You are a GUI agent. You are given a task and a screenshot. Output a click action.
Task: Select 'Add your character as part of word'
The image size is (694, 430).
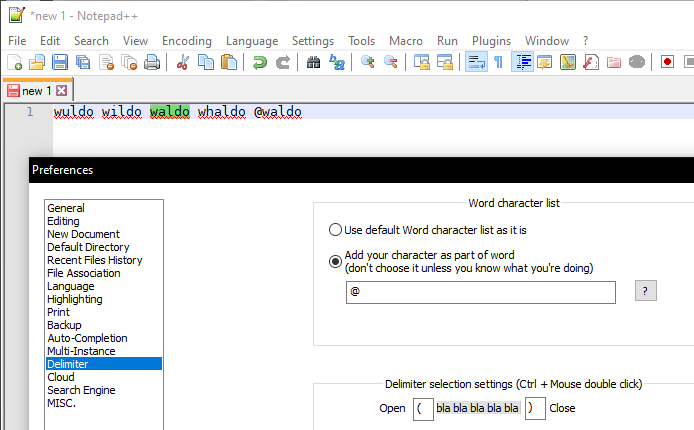coord(335,261)
